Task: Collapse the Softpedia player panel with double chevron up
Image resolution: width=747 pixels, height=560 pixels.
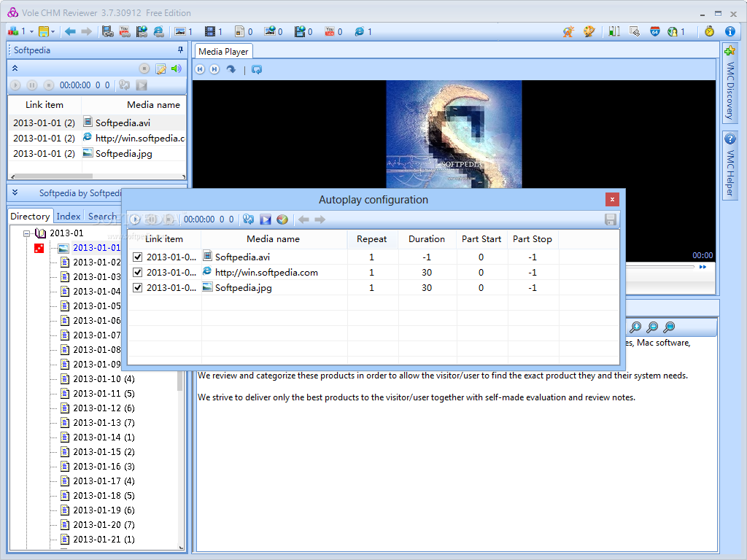Action: [x=15, y=68]
